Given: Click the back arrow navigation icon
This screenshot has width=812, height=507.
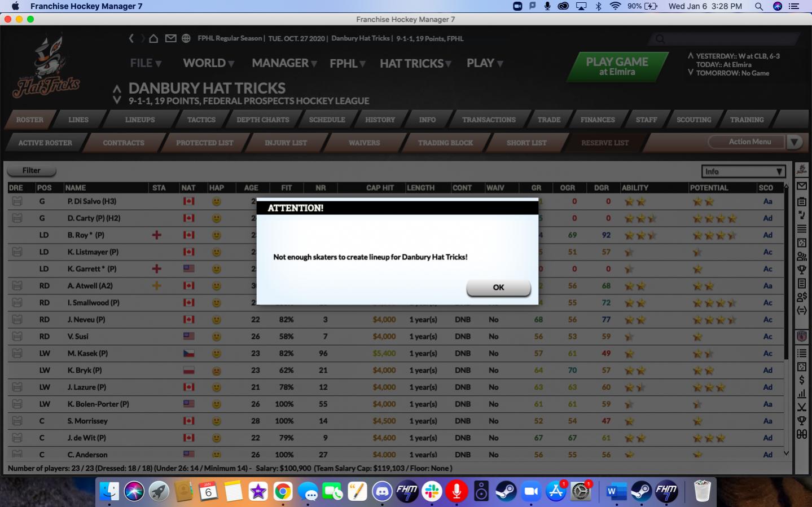Looking at the screenshot, I should pos(131,38).
